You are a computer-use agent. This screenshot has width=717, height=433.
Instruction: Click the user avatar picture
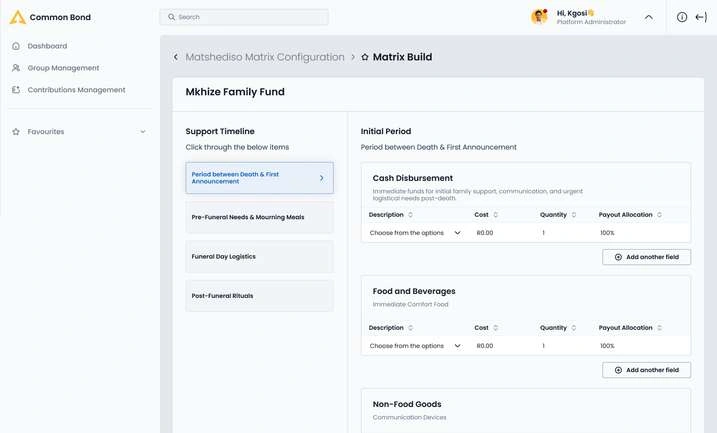(540, 16)
